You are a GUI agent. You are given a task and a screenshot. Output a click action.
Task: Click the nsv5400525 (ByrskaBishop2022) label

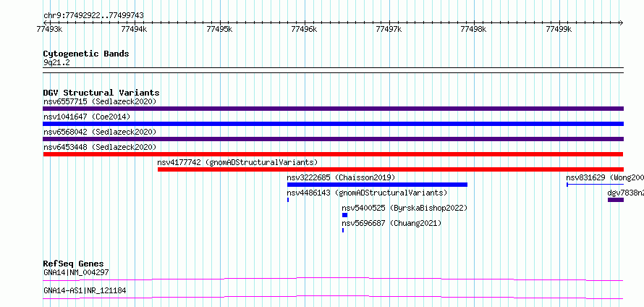pos(404,208)
